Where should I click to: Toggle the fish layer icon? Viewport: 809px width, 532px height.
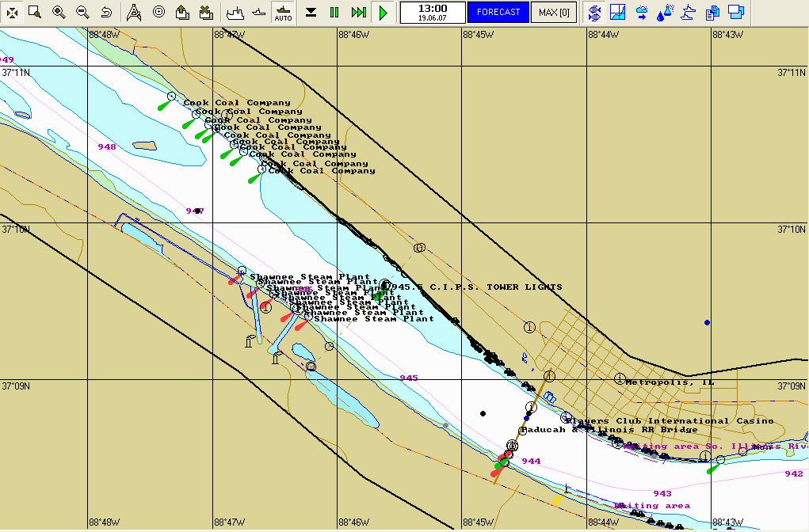(x=593, y=13)
